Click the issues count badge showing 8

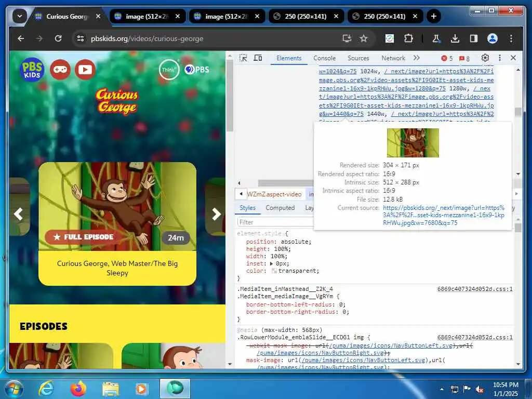pos(464,58)
